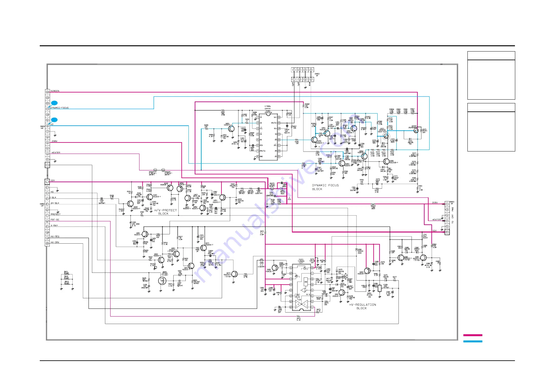This screenshot has height=392, width=555.
Task: Click the SCREEN label at pin 14
Action: click(x=55, y=91)
